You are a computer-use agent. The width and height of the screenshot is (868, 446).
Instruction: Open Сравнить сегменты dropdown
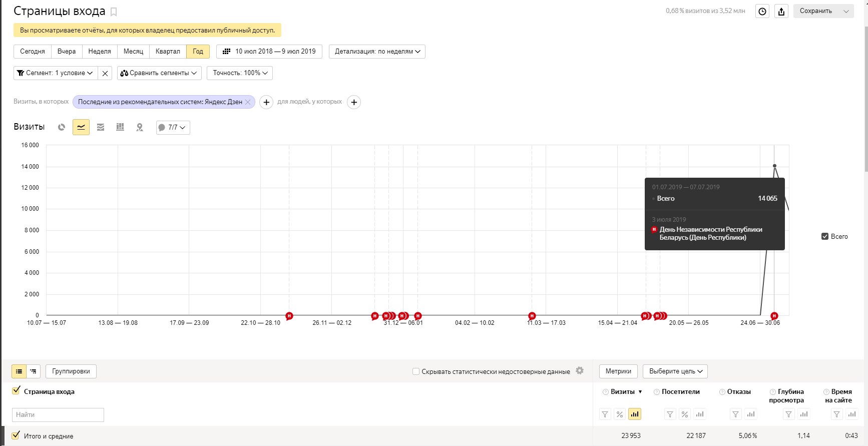159,73
